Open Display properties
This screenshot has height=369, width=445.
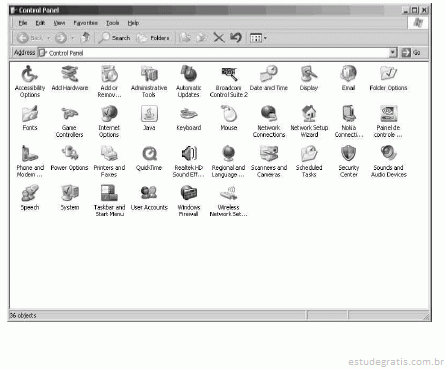click(x=309, y=78)
